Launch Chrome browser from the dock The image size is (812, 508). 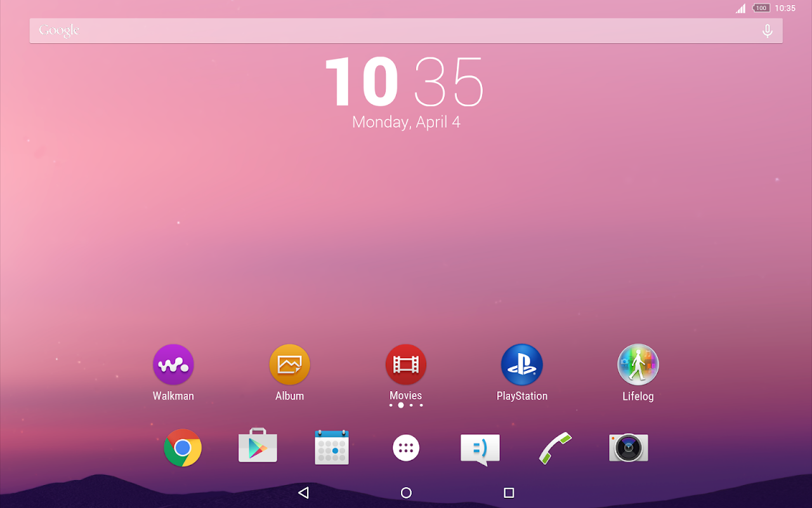tap(183, 448)
